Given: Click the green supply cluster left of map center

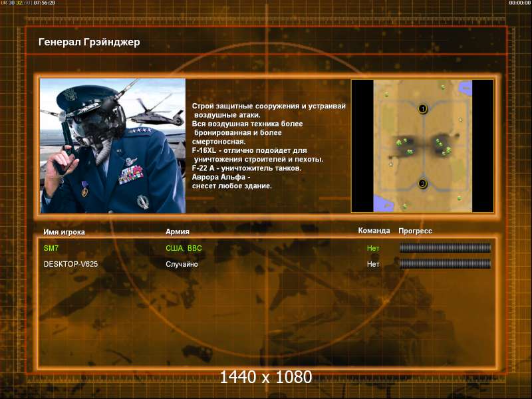Looking at the screenshot, I should (404, 146).
